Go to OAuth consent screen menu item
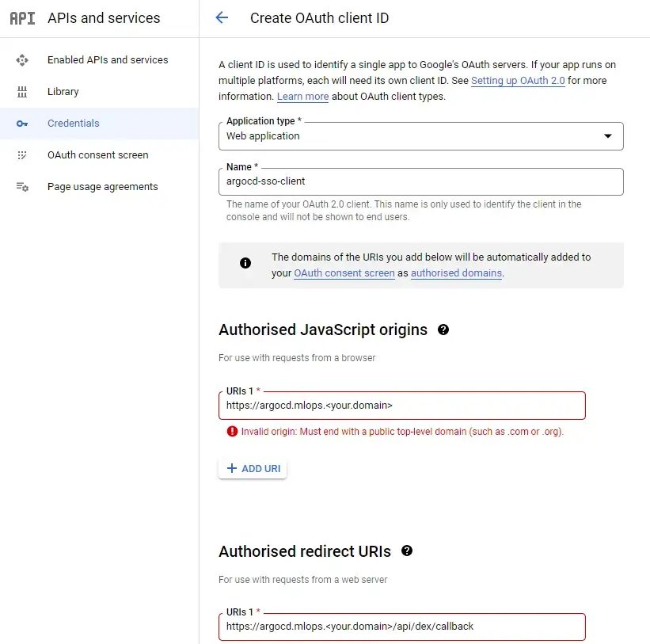This screenshot has width=650, height=644. [97, 155]
